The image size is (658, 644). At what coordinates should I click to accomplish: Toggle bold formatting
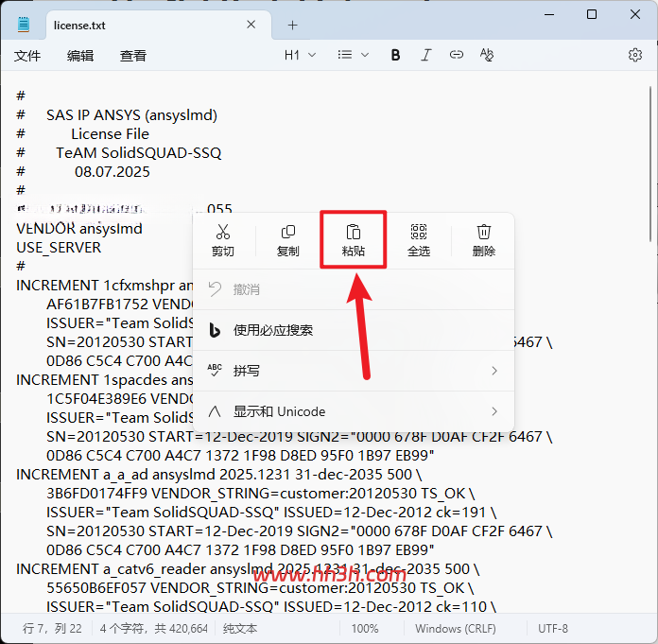tap(395, 55)
